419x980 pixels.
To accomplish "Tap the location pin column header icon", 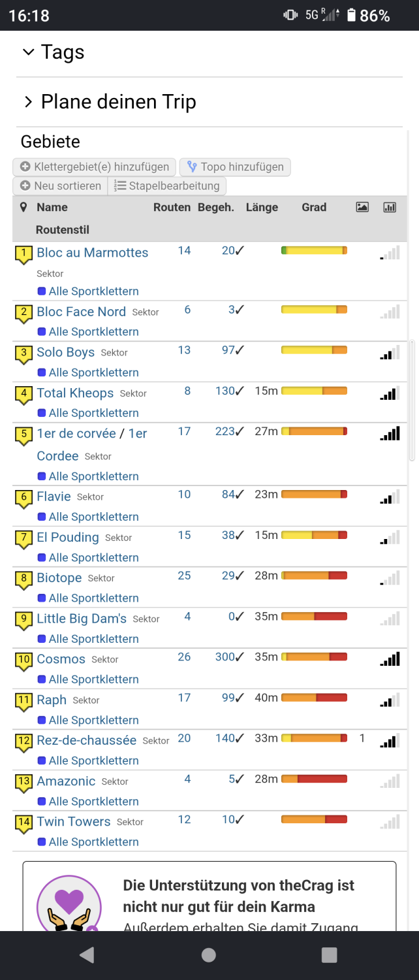I will pos(24,207).
